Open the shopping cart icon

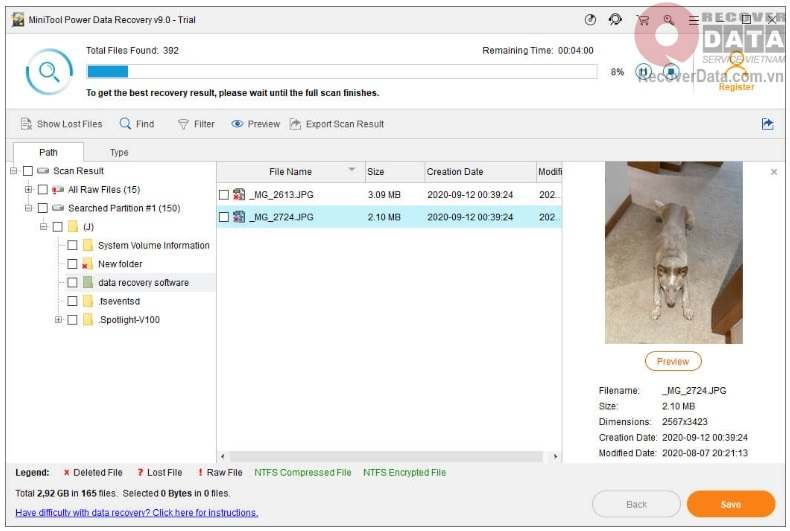coord(642,20)
